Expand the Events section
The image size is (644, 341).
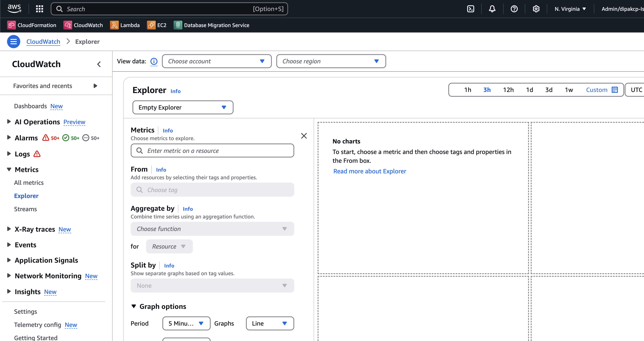point(9,244)
